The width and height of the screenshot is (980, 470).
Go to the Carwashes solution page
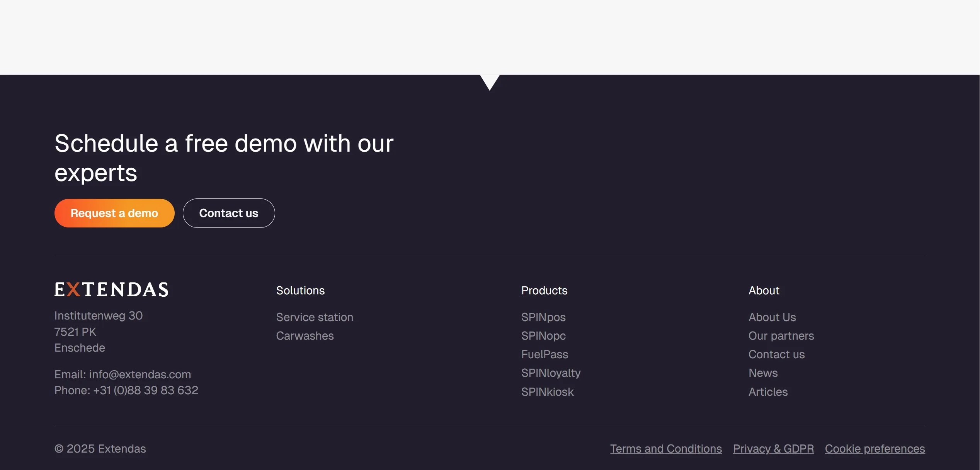305,336
